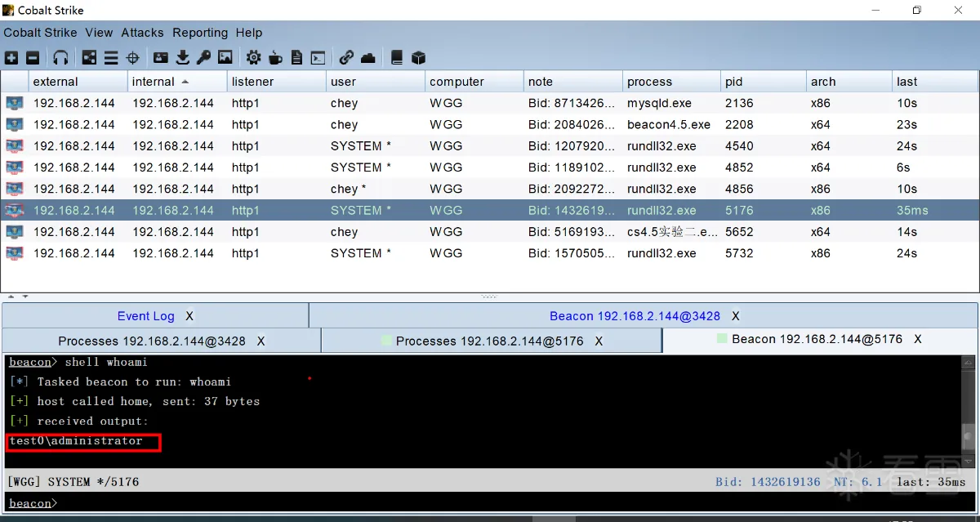Open Listeners via the headphones icon
Viewport: 980px width, 522px height.
click(x=61, y=58)
